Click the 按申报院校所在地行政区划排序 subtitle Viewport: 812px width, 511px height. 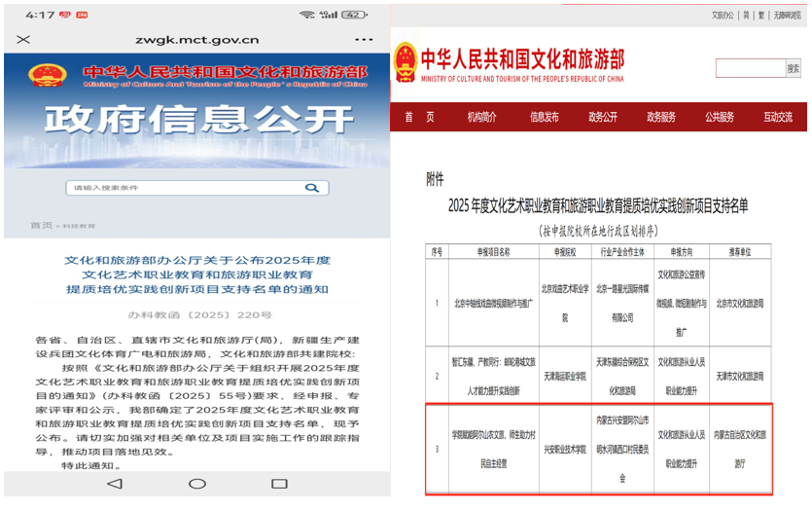click(598, 231)
